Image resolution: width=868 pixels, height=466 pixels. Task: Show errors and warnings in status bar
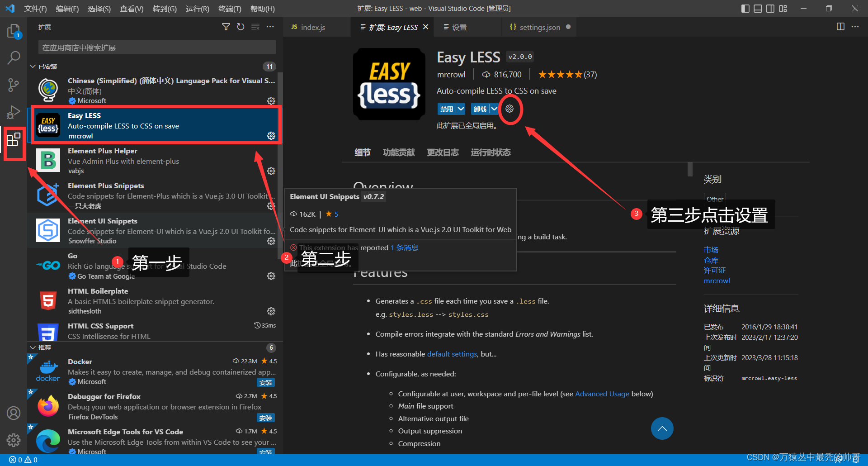tap(24, 460)
